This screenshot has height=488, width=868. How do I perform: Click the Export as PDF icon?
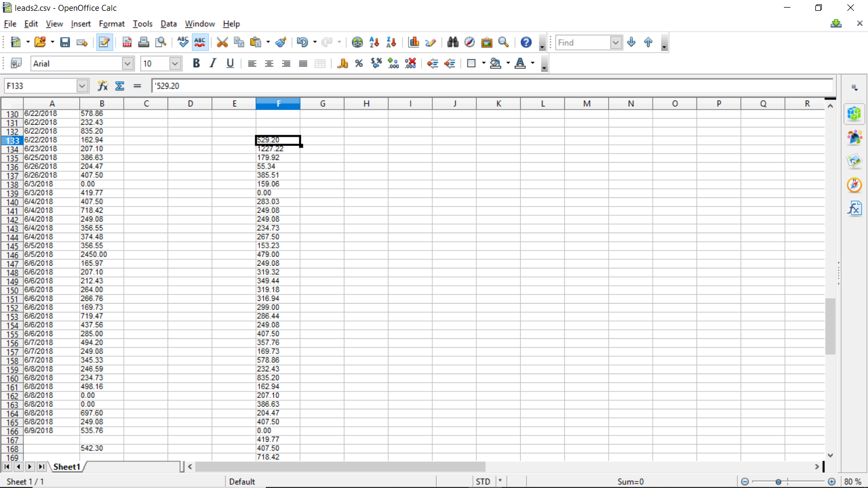127,42
